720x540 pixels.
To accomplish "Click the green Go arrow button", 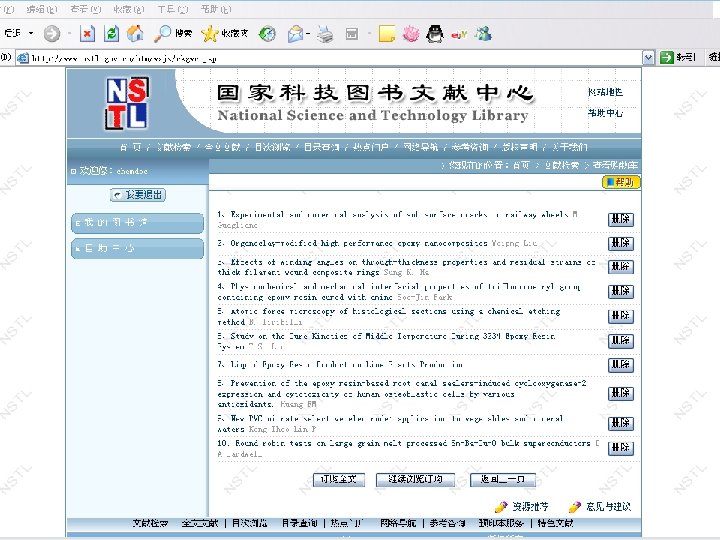I will [666, 57].
